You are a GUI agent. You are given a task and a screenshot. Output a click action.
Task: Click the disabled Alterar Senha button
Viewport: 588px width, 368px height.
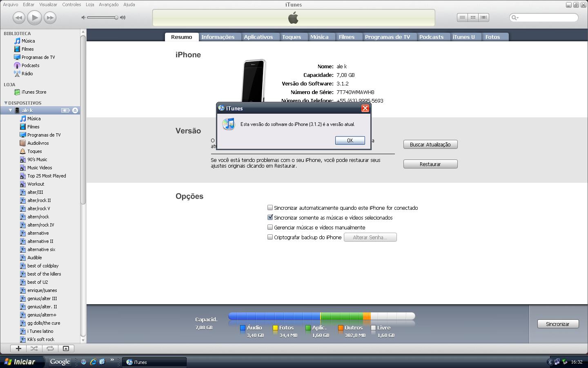(370, 237)
